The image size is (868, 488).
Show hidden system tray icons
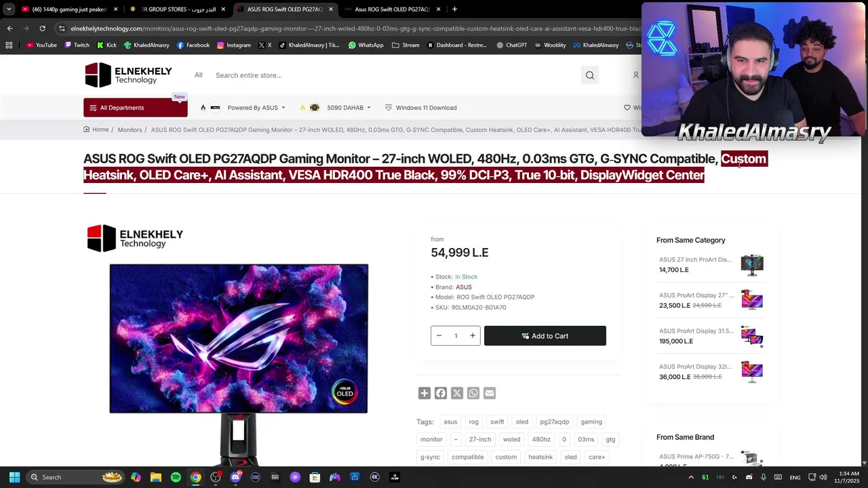click(690, 477)
